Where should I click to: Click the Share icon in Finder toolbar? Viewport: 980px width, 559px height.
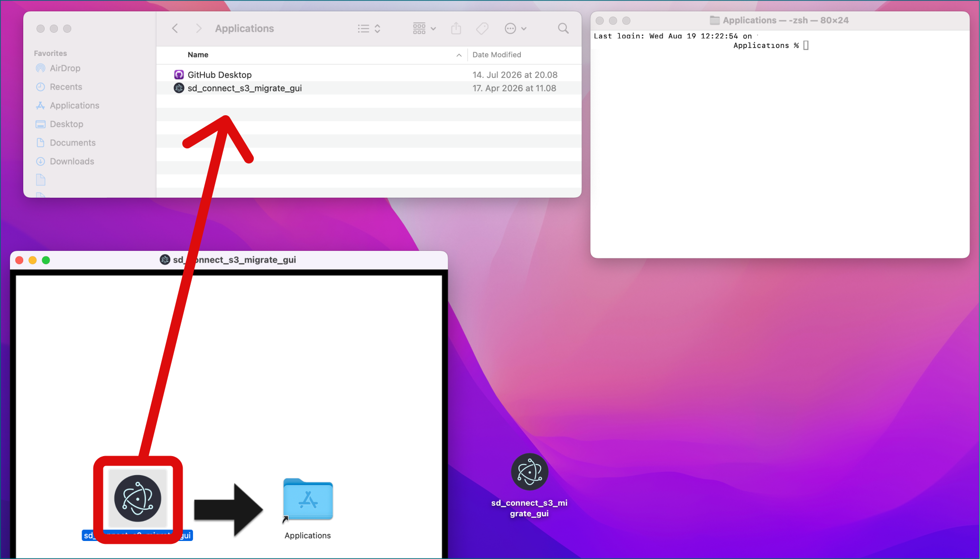456,28
